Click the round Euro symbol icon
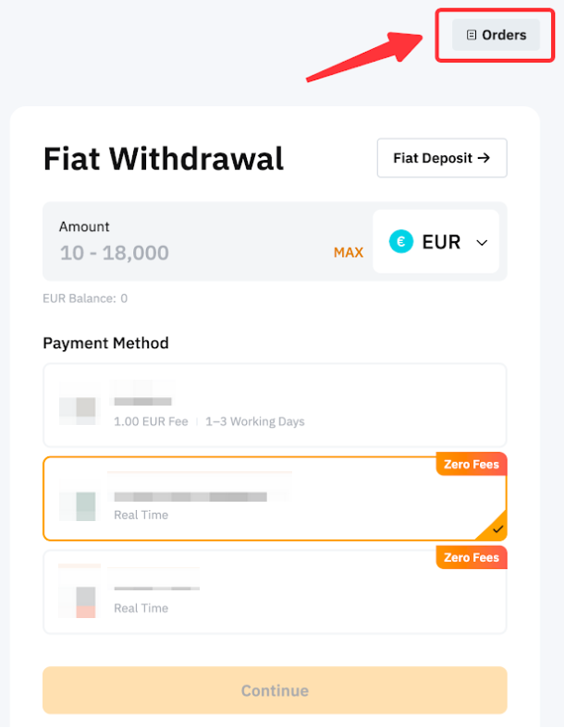564x728 pixels. [x=401, y=242]
